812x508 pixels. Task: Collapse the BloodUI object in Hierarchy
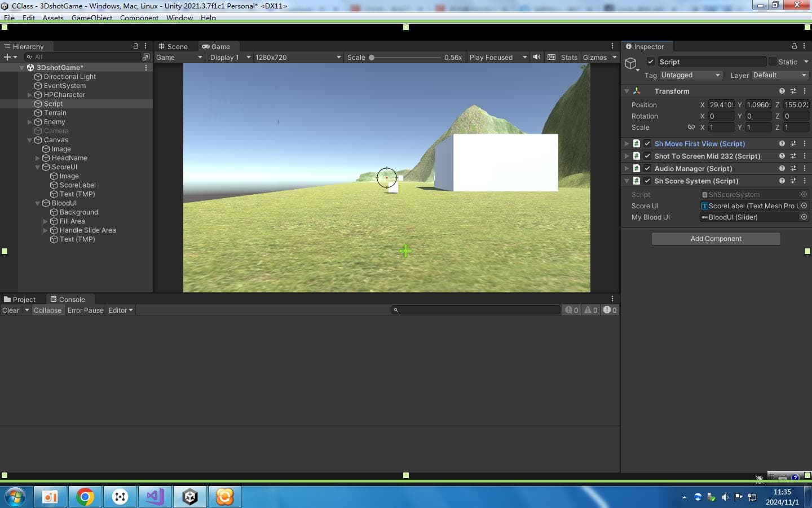coord(38,203)
